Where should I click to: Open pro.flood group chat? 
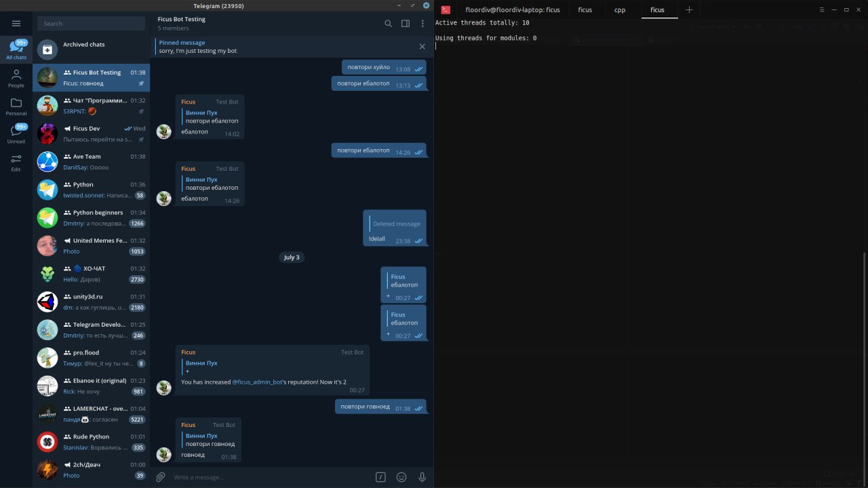(x=92, y=358)
